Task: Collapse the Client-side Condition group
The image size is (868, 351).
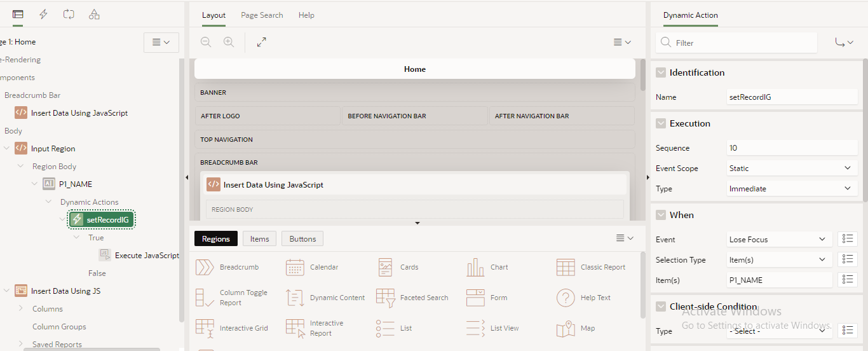Action: click(x=661, y=306)
